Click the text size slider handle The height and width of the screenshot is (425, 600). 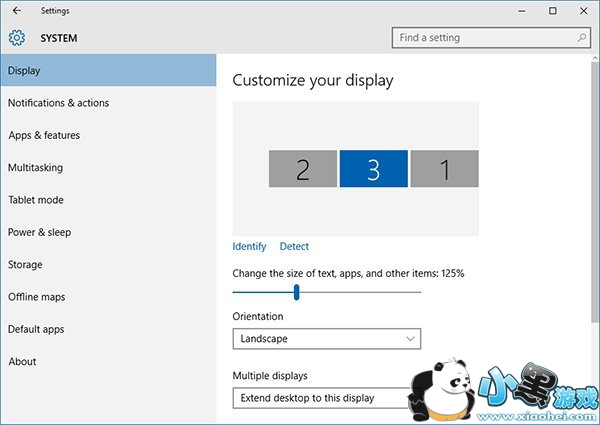coord(296,291)
